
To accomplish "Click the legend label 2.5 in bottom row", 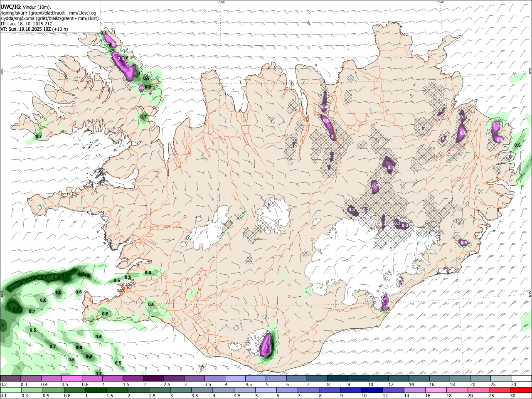I will 153,396.
